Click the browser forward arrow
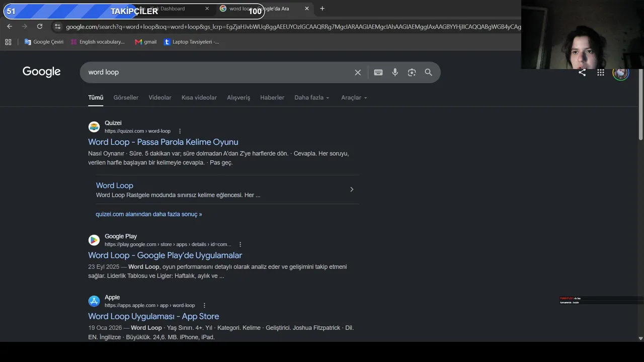The width and height of the screenshot is (644, 362). (x=25, y=26)
